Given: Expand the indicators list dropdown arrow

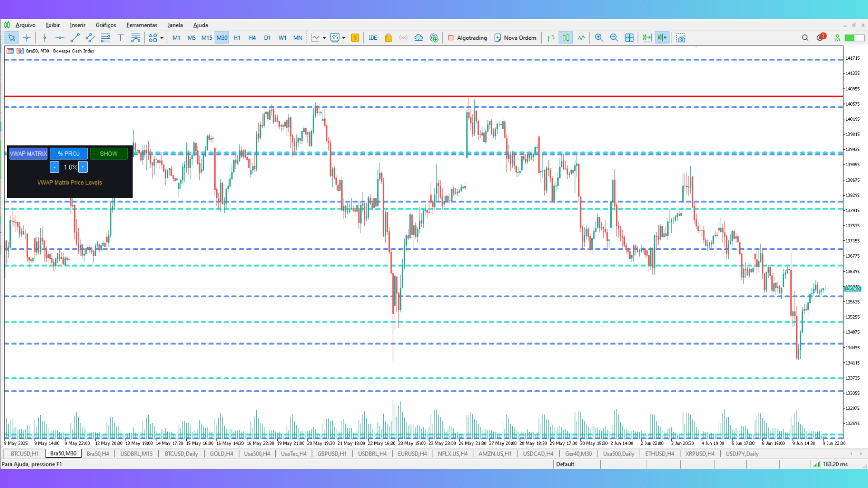Looking at the screenshot, I should click(x=344, y=38).
